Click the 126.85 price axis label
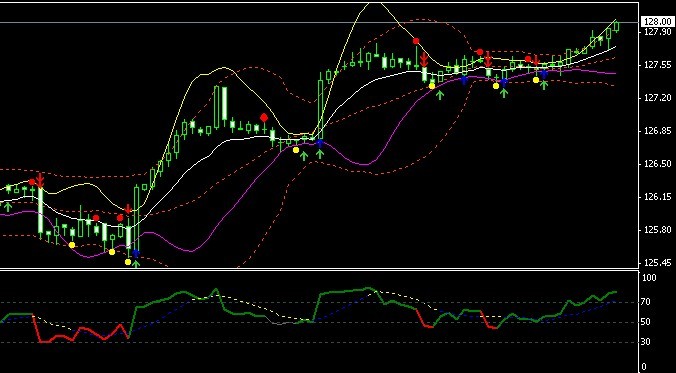 point(657,131)
